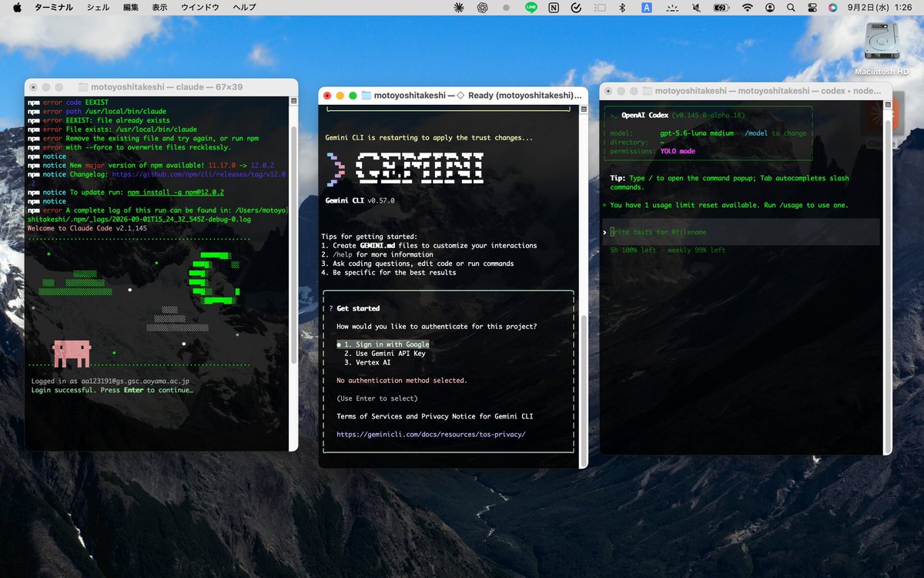
Task: Open the ウインドウ menu
Action: coord(199,7)
